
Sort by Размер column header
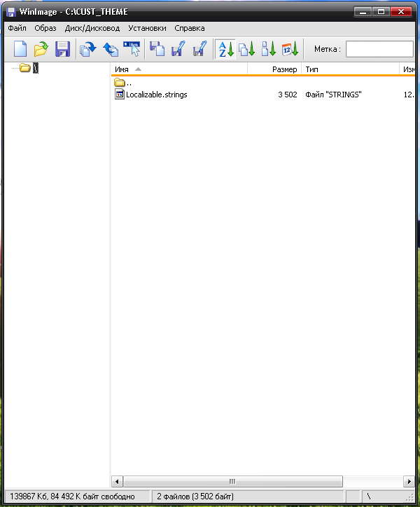pos(274,69)
